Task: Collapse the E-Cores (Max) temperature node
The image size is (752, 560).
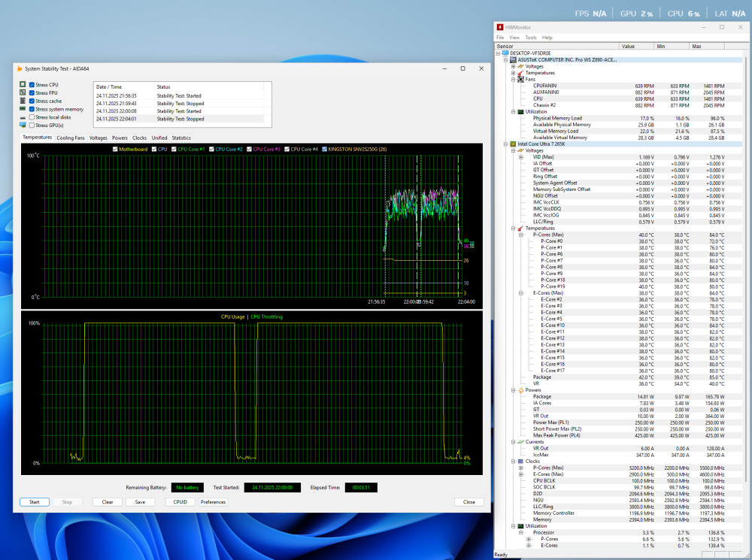Action: click(520, 292)
